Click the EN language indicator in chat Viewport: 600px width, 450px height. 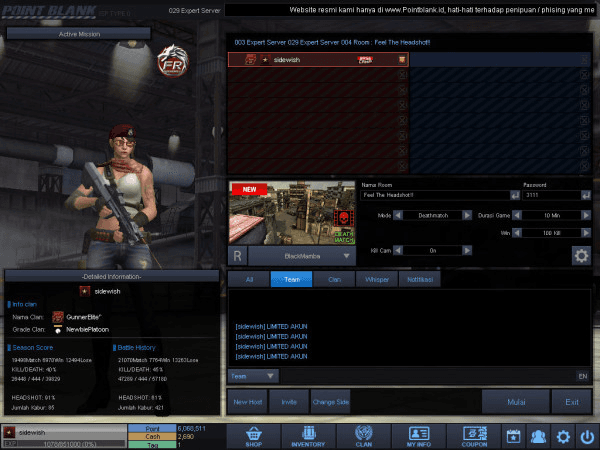point(582,377)
